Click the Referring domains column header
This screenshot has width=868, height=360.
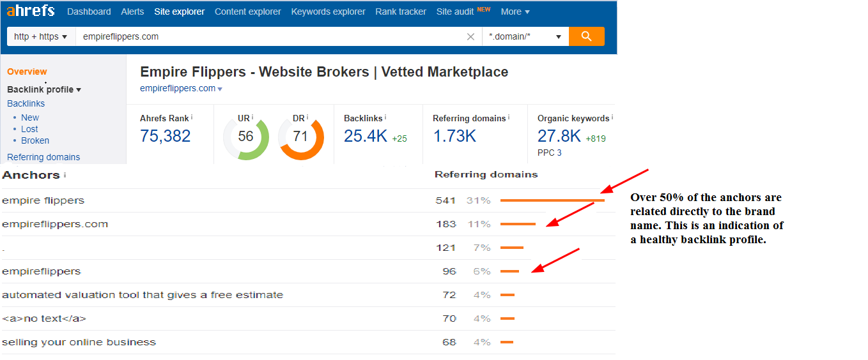486,174
